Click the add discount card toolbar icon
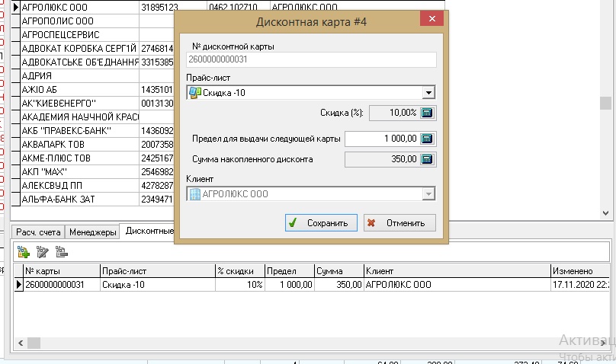The width and height of the screenshot is (616, 364). tap(24, 251)
